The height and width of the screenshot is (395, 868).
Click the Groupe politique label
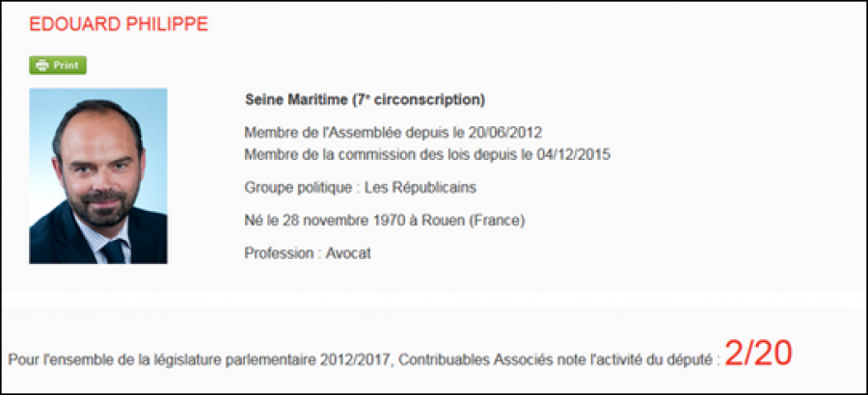(298, 188)
